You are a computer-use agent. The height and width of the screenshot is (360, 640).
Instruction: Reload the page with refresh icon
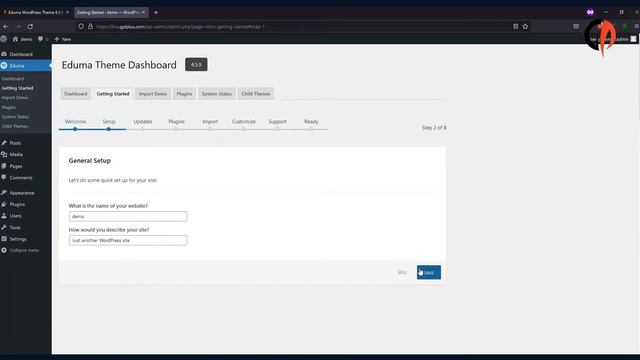[30, 27]
